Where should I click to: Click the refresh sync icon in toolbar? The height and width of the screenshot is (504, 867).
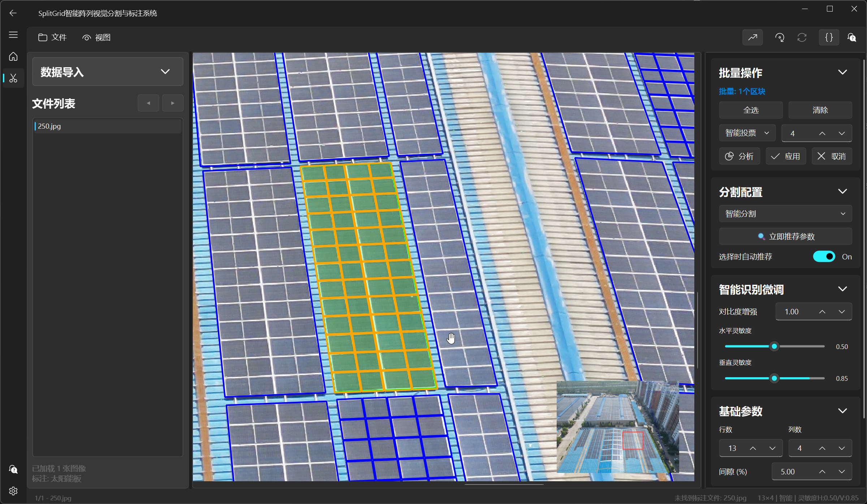(802, 37)
